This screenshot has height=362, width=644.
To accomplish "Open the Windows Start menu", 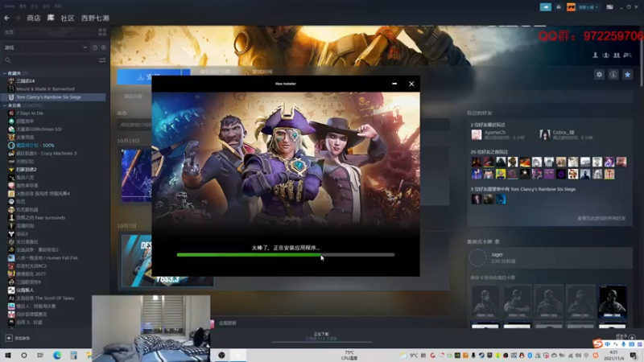I will (8, 356).
